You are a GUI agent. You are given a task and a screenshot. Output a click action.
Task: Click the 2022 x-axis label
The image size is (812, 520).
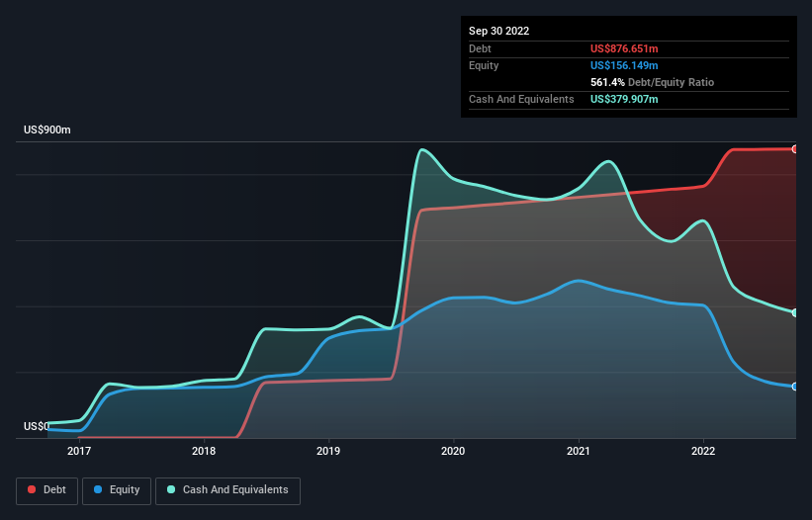[x=703, y=451]
